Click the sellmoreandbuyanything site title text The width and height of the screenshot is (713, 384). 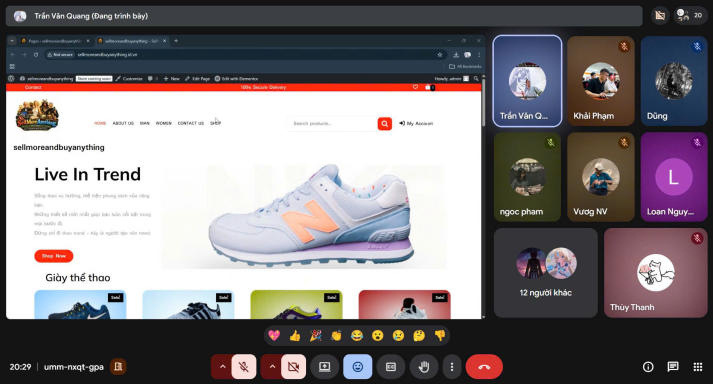[x=59, y=147]
